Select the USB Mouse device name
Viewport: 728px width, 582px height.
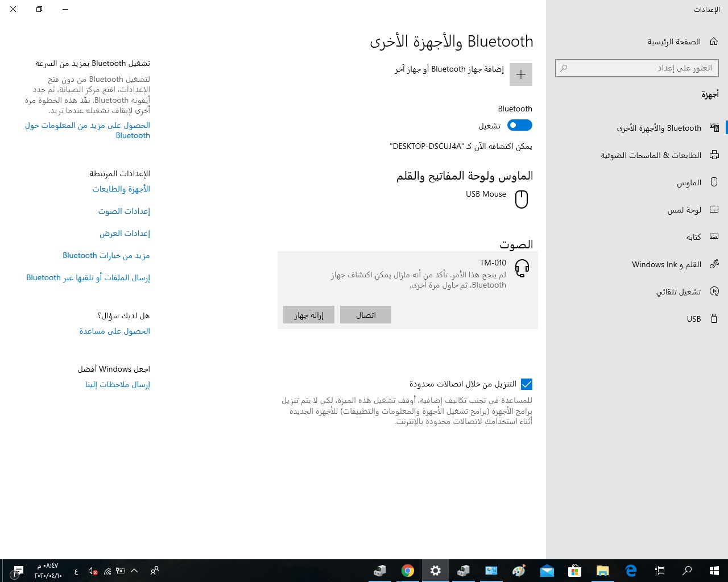click(x=486, y=194)
